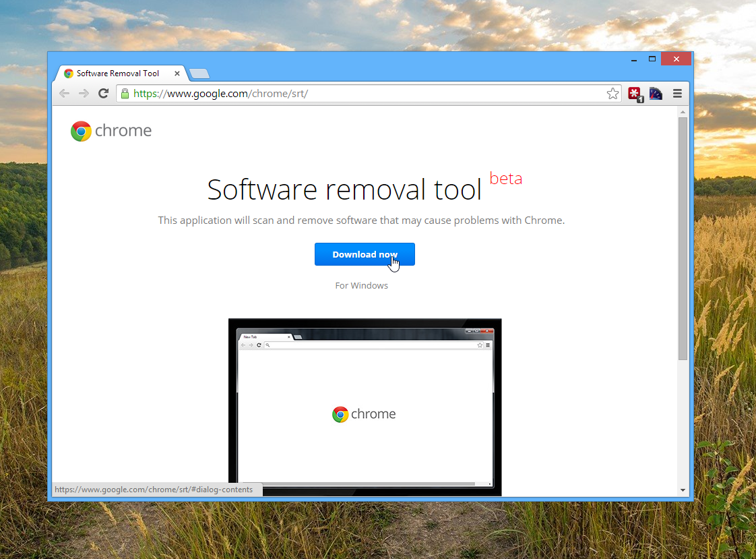Viewport: 756px width, 559px height.
Task: Click the Chrome browser preview image
Action: 365,407
